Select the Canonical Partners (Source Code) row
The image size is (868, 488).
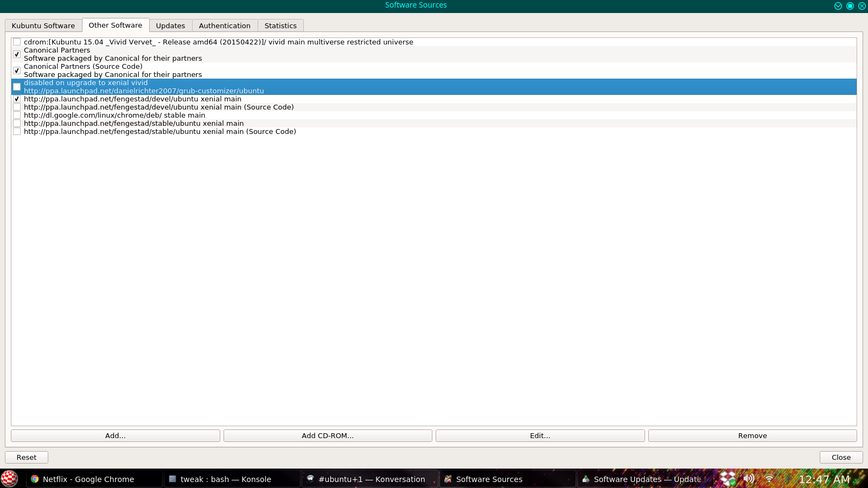tap(434, 70)
